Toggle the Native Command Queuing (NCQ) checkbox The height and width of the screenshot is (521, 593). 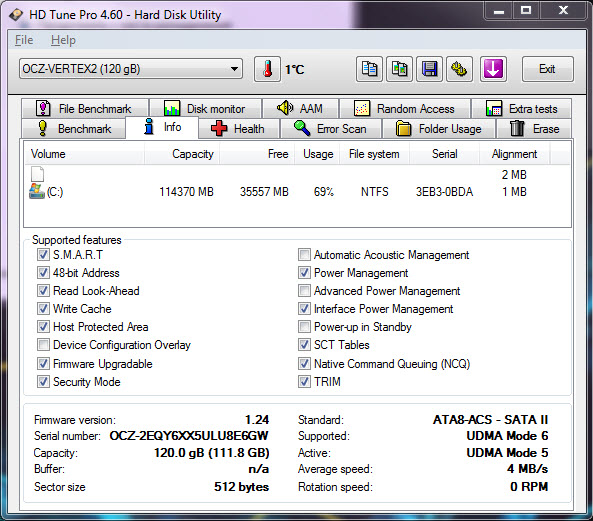pos(304,364)
